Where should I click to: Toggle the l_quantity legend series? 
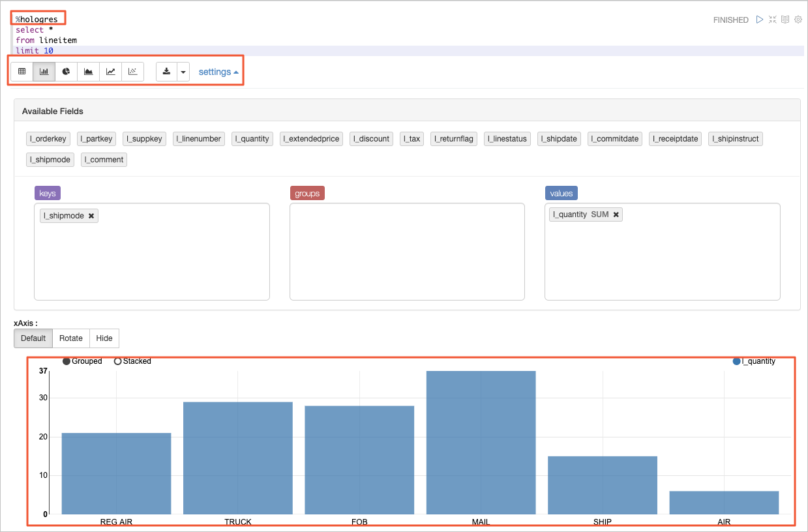click(x=755, y=361)
